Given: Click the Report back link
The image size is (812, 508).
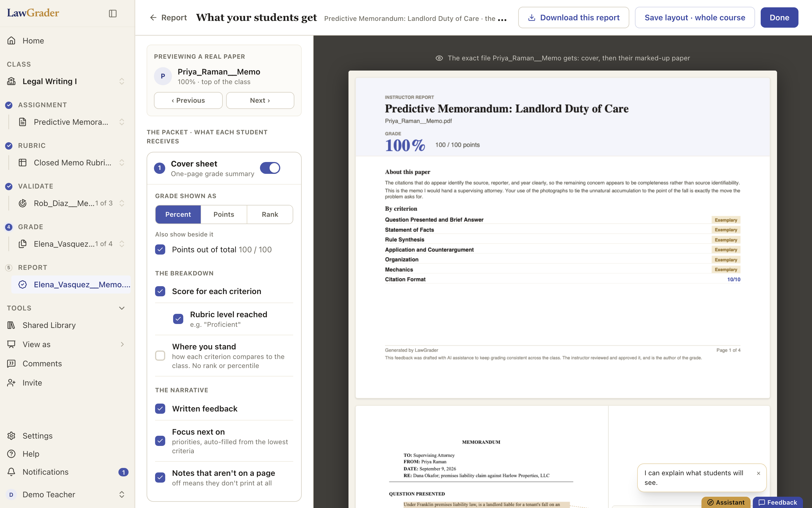Looking at the screenshot, I should coord(168,17).
